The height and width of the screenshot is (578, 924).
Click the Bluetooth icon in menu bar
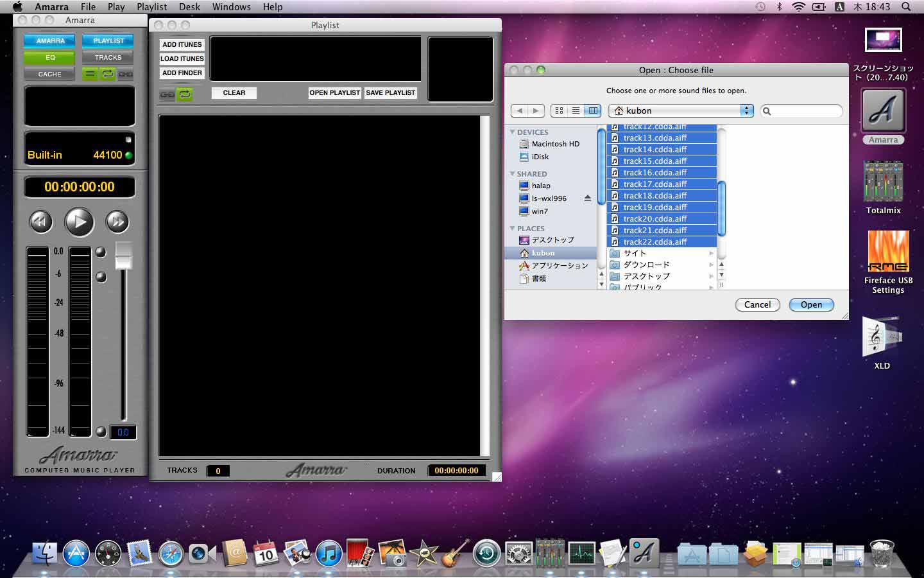tap(780, 6)
